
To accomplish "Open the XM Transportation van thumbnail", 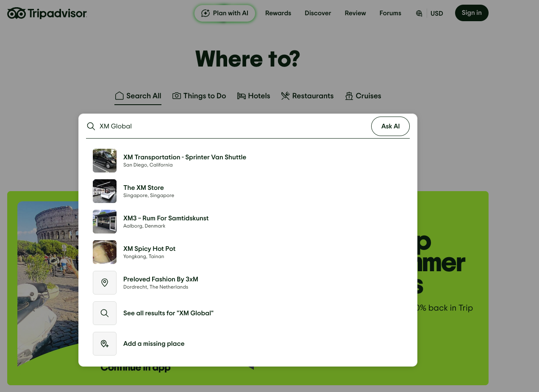I will coord(105,161).
